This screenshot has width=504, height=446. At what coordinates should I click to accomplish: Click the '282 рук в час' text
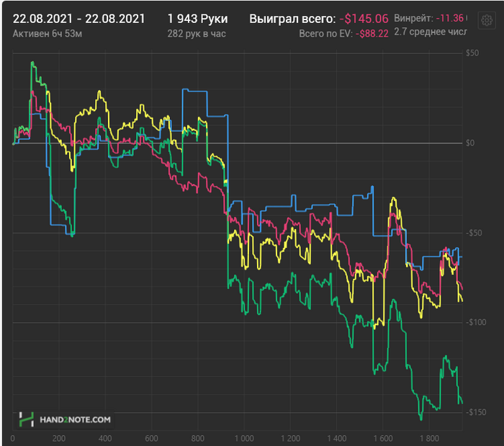[197, 33]
